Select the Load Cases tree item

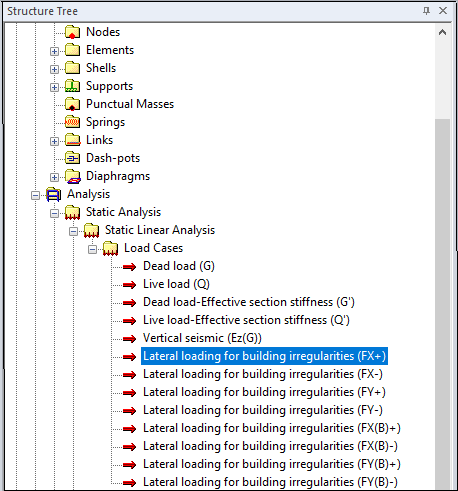click(x=153, y=248)
